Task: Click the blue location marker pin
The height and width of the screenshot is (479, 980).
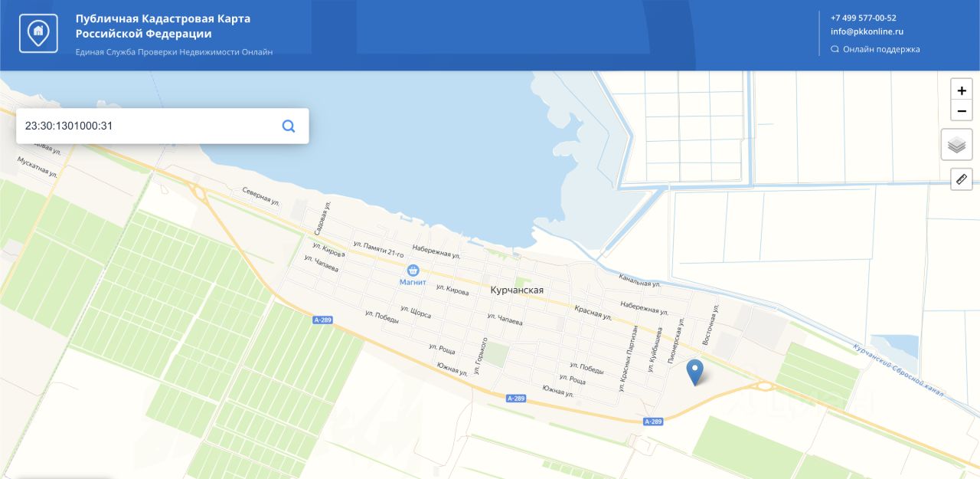Action: coord(694,372)
